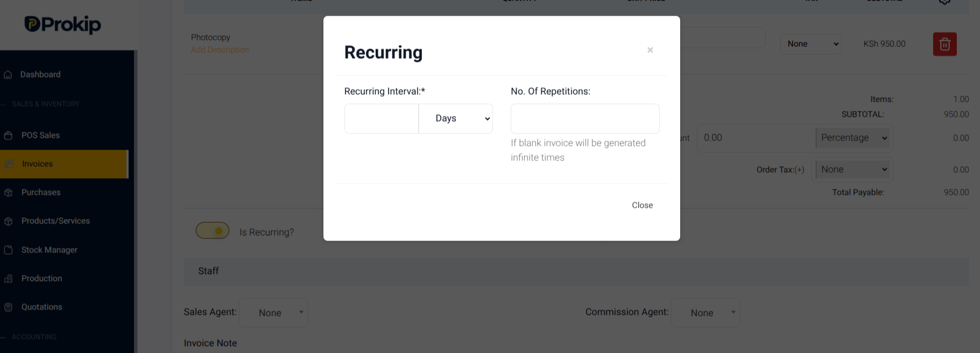Open the Invoices menu item

64,164
